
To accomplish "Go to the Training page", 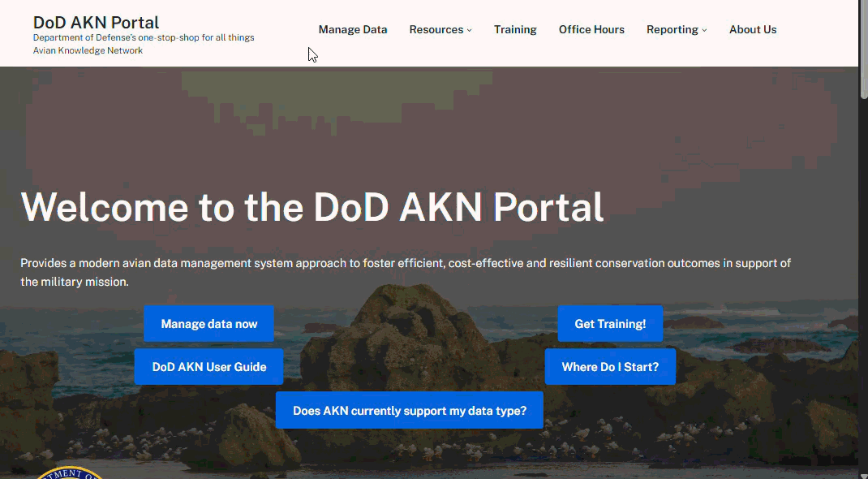I will click(515, 30).
